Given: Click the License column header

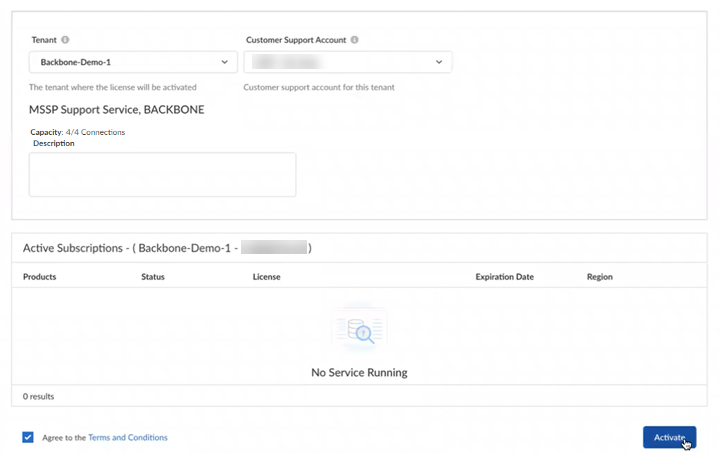Looking at the screenshot, I should (266, 277).
